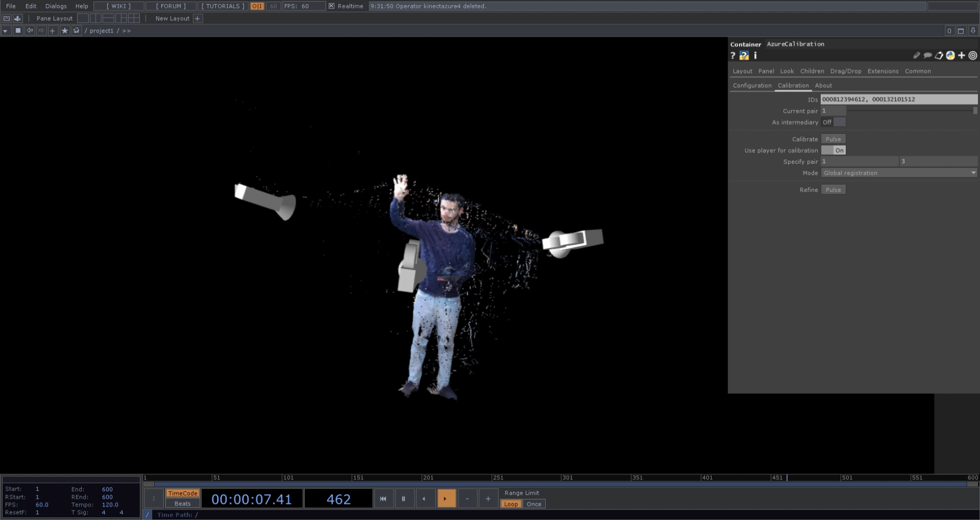980x520 pixels.
Task: Open the Edit menu
Action: [x=31, y=6]
